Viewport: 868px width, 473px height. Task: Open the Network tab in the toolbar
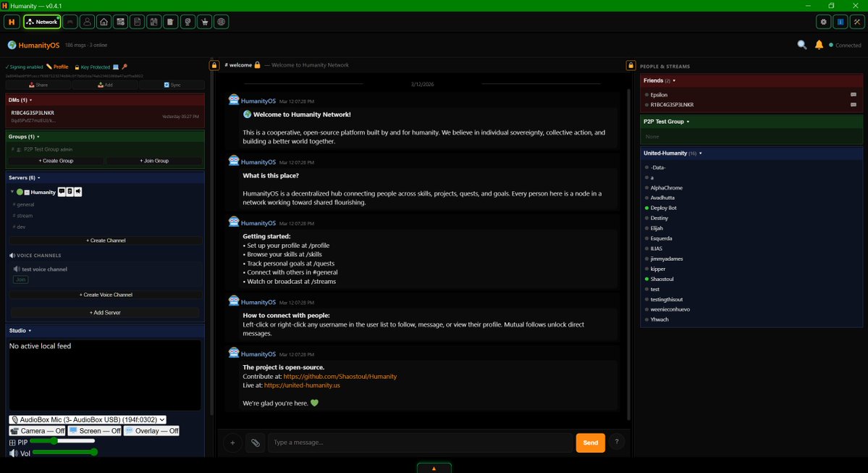click(x=42, y=22)
